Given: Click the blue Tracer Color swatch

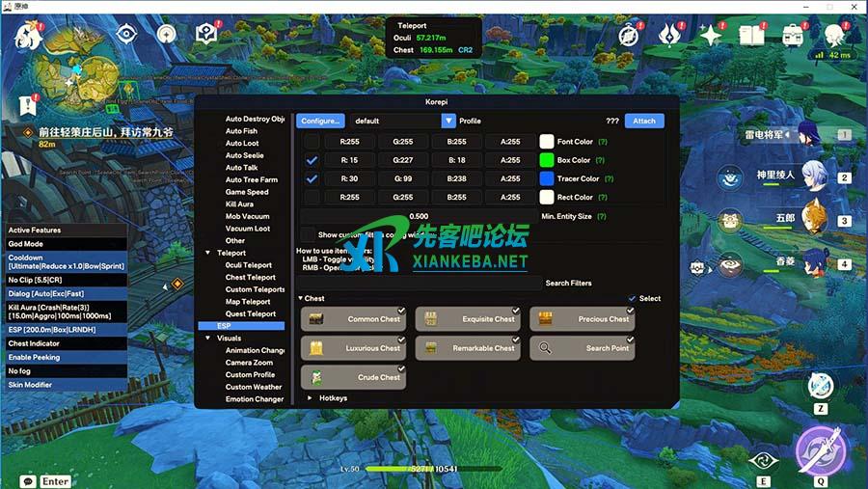Looking at the screenshot, I should [x=547, y=178].
